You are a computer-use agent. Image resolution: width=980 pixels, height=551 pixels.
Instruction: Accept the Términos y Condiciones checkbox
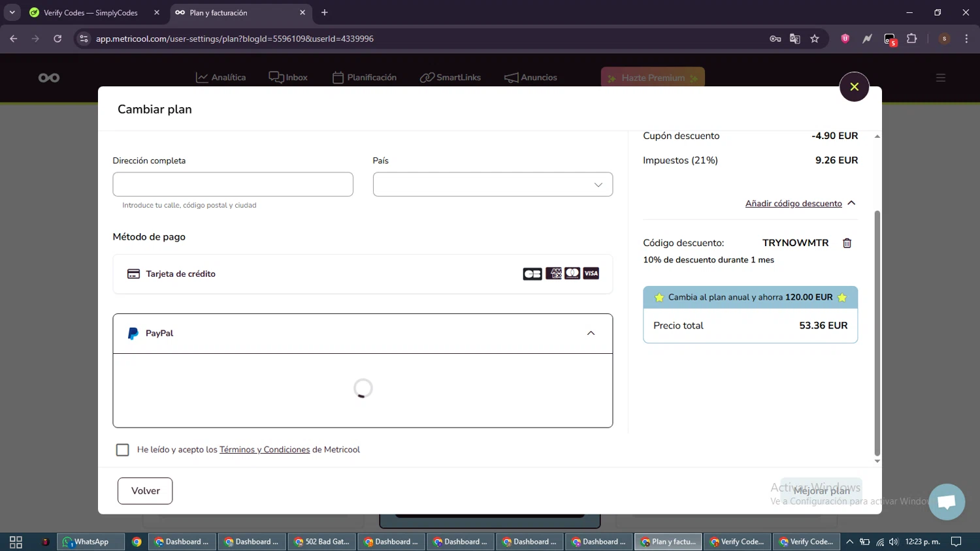pos(122,450)
